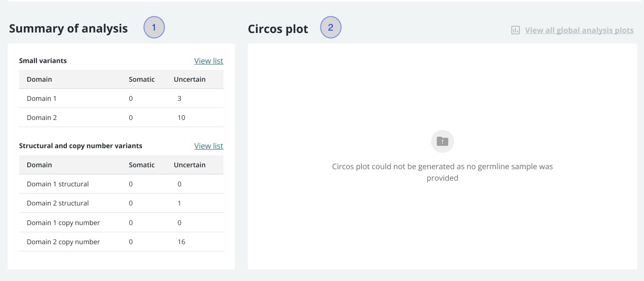Screen dimensions: 644x281
Task: Click the numbered badge 1 beside Summary of analysis
Action: (154, 28)
